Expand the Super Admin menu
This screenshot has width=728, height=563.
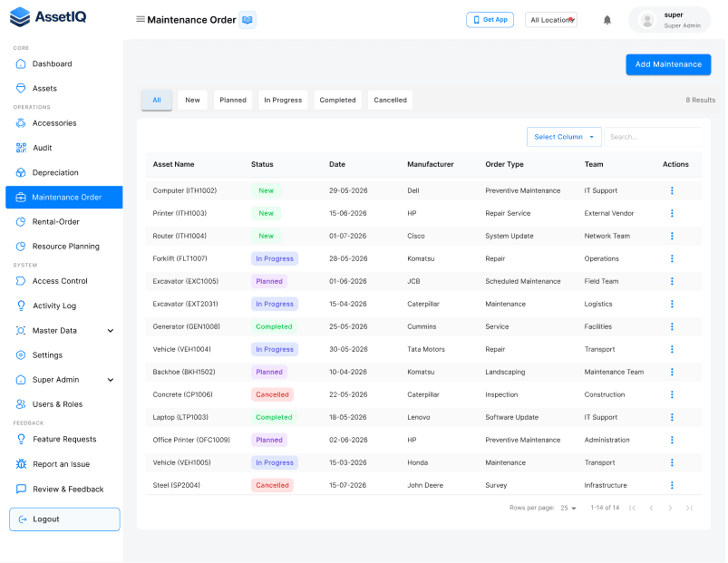click(111, 380)
